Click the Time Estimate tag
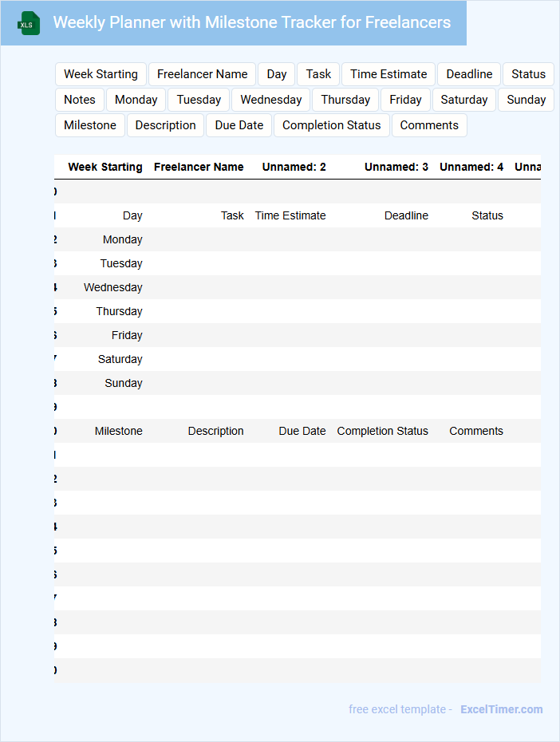The image size is (560, 742). coord(388,74)
